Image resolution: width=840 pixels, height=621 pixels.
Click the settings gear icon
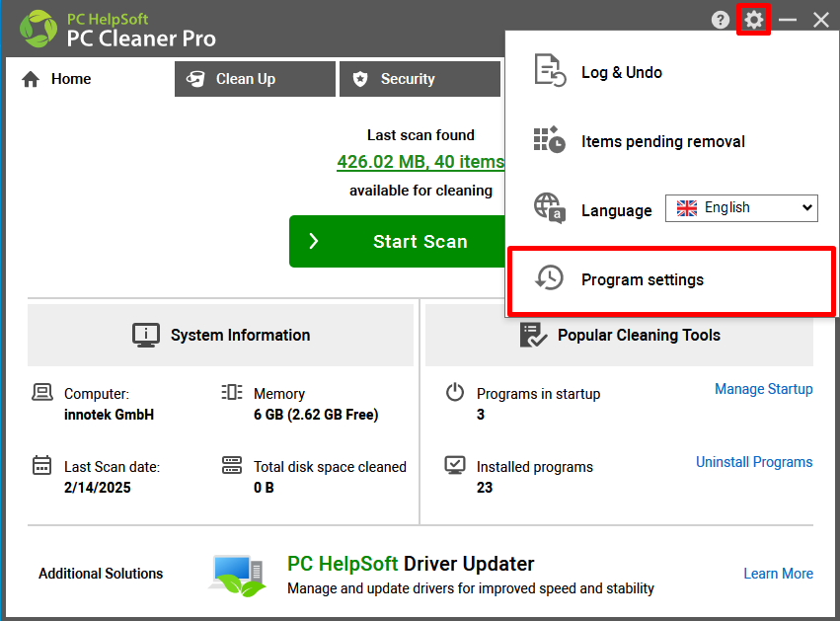click(754, 20)
